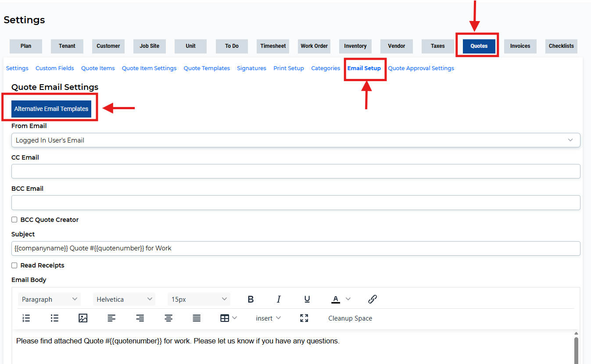The image size is (591, 364).
Task: Click the Alternative Email Templates button
Action: pyautogui.click(x=51, y=109)
